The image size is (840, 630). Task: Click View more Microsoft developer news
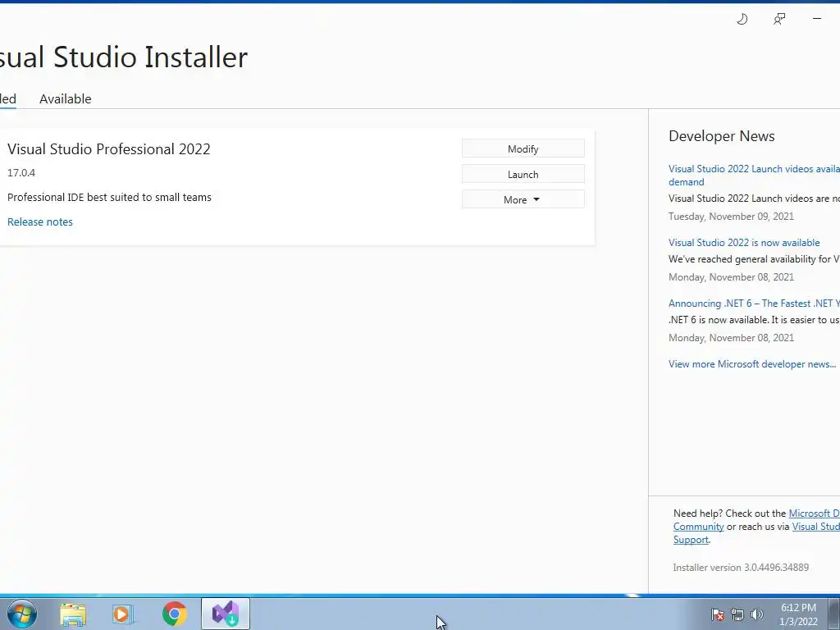[x=752, y=364]
